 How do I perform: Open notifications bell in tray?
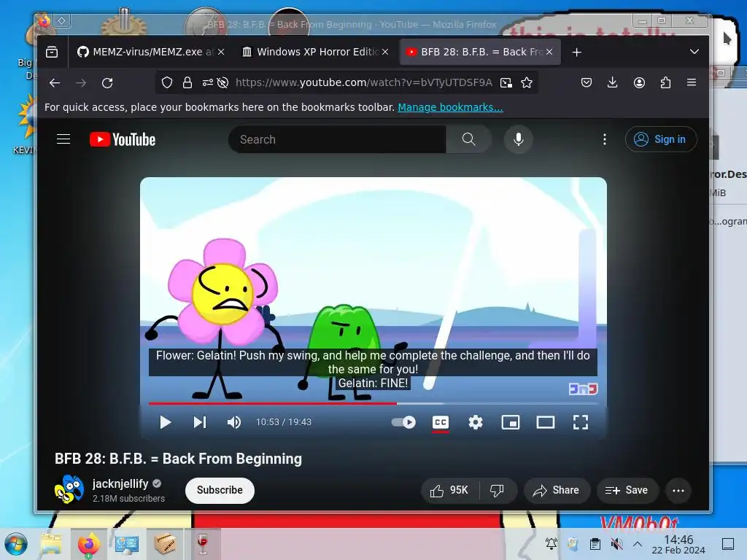tap(551, 543)
